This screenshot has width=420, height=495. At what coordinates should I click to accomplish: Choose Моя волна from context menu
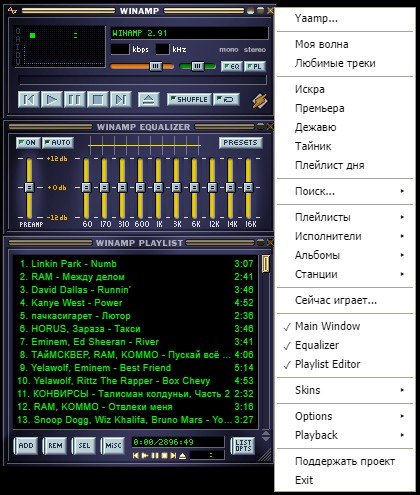click(345, 44)
